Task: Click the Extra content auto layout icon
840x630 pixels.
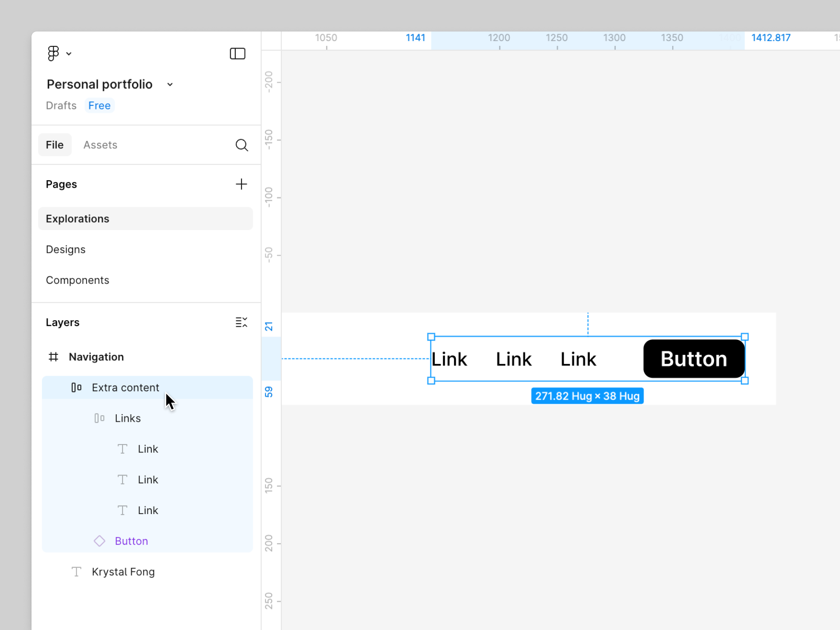Action: point(76,388)
